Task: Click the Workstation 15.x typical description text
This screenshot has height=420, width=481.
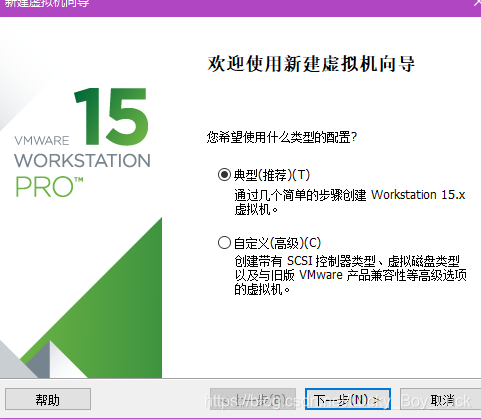Action: pyautogui.click(x=350, y=202)
